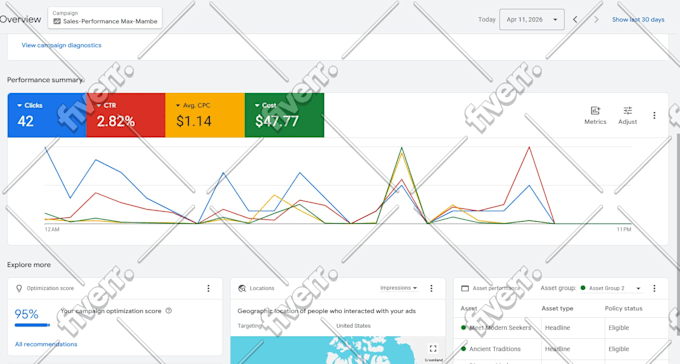Open the Apr 11, 2026 date dropdown
Viewport: 680px width, 364px height.
[532, 20]
